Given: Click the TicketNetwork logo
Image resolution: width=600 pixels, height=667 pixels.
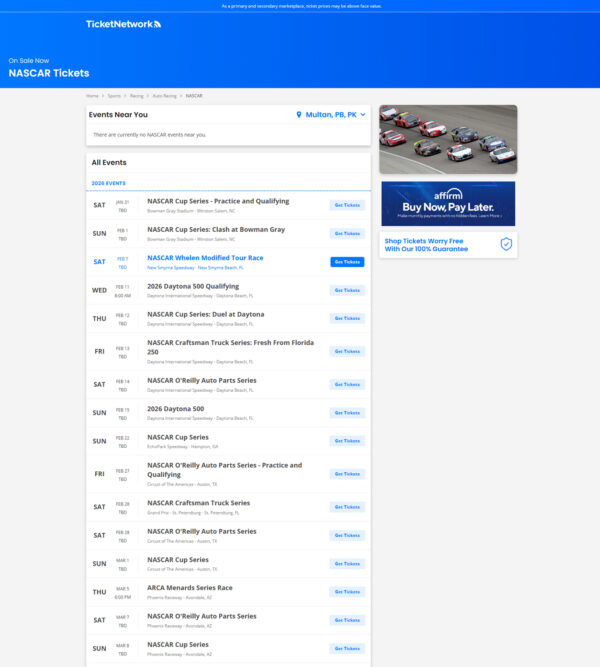Looking at the screenshot, I should coord(123,24).
